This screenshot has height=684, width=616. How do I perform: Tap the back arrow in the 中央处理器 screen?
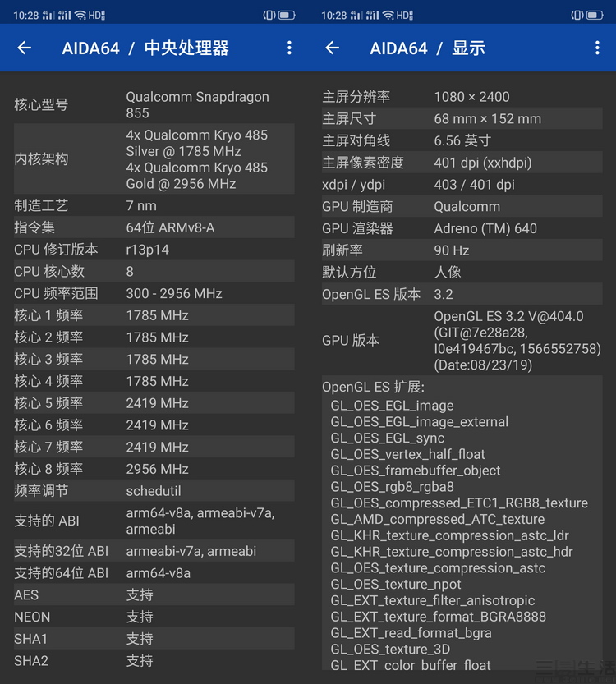25,48
